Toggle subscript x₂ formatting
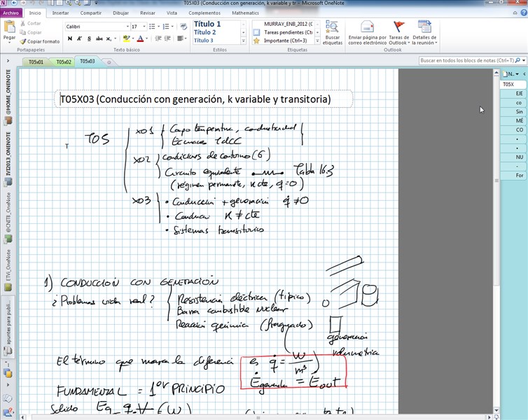Viewport: 528px width, 420px height. [109, 38]
